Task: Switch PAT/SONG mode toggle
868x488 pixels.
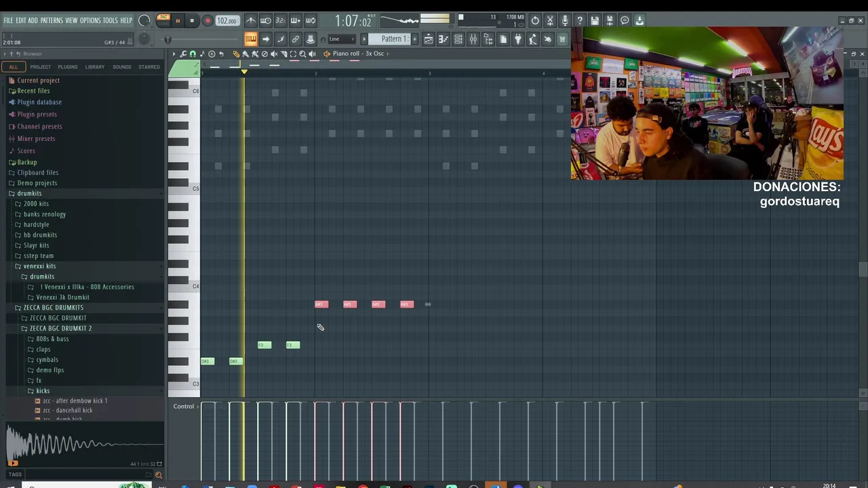Action: tap(163, 20)
